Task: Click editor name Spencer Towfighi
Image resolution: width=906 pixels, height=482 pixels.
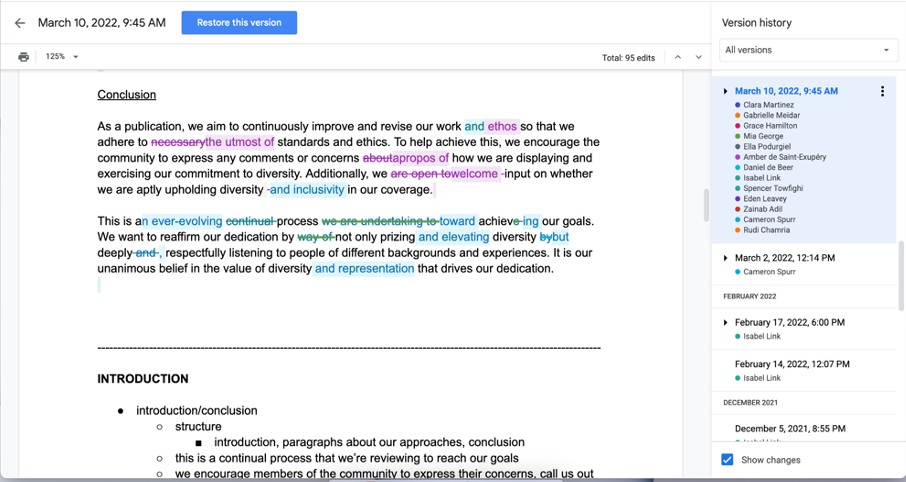Action: [773, 188]
